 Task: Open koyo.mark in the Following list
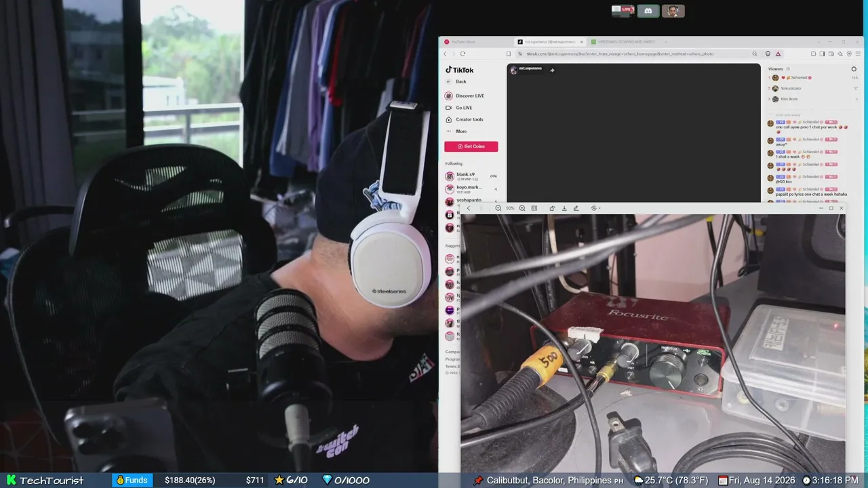click(x=471, y=189)
